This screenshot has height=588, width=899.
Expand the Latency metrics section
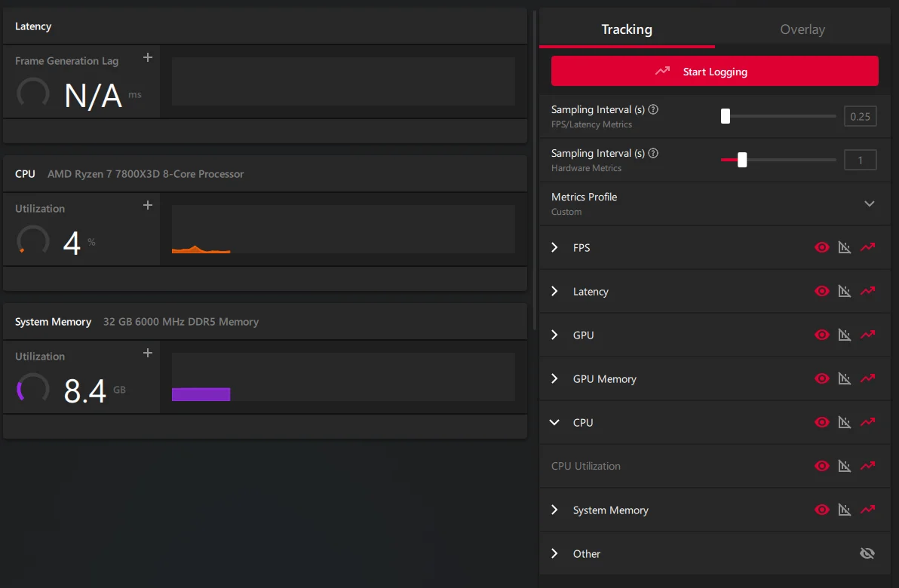tap(554, 291)
